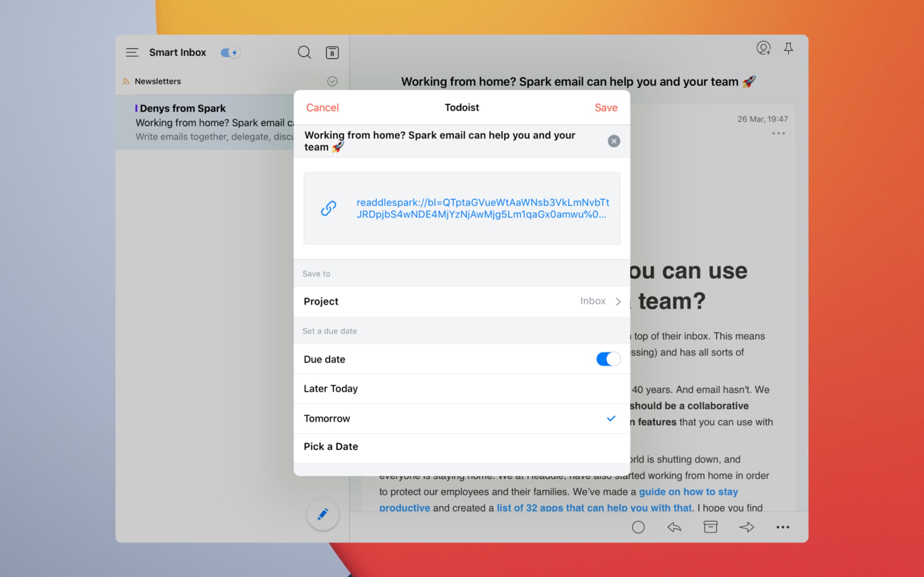This screenshot has width=924, height=577.
Task: Toggle the Due date switch on
Action: coord(606,359)
